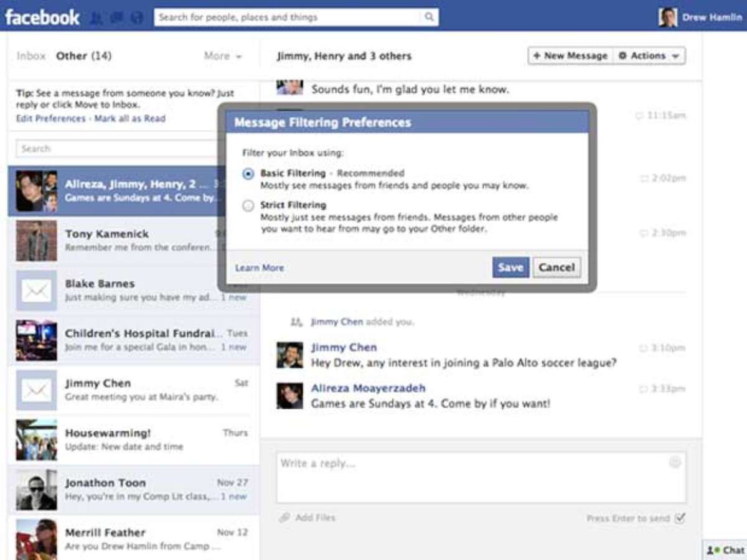Click the magnifier search icon in top bar

tap(429, 17)
